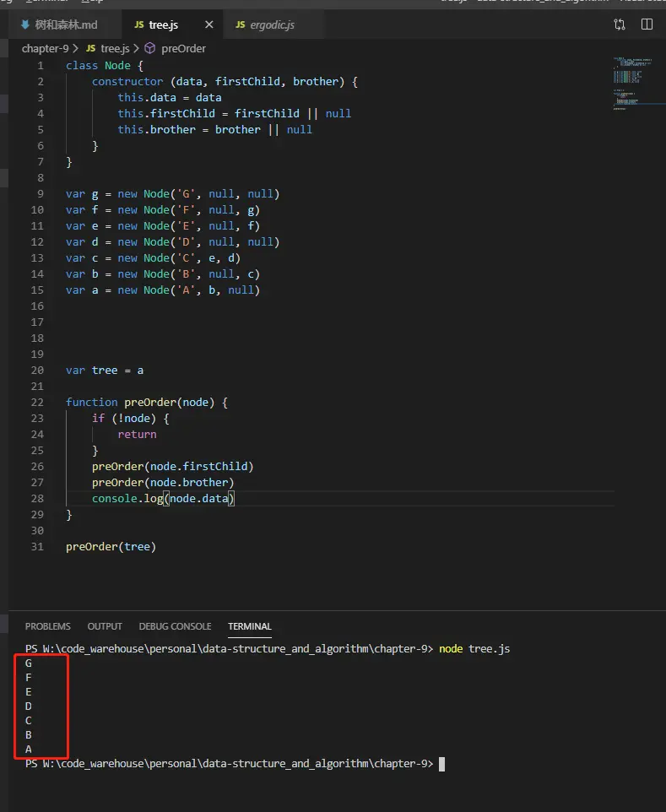Click the line declaring var d
The height and width of the screenshot is (812, 666).
172,242
